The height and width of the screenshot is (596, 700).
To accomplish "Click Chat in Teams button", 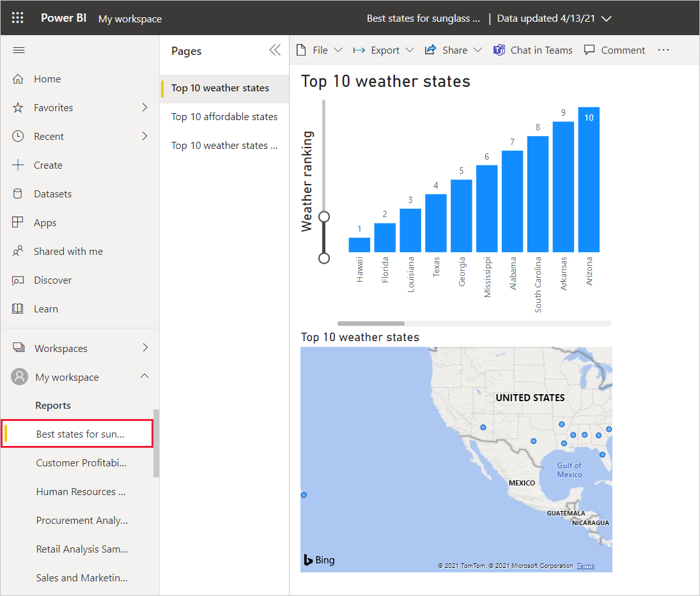I will pyautogui.click(x=533, y=50).
